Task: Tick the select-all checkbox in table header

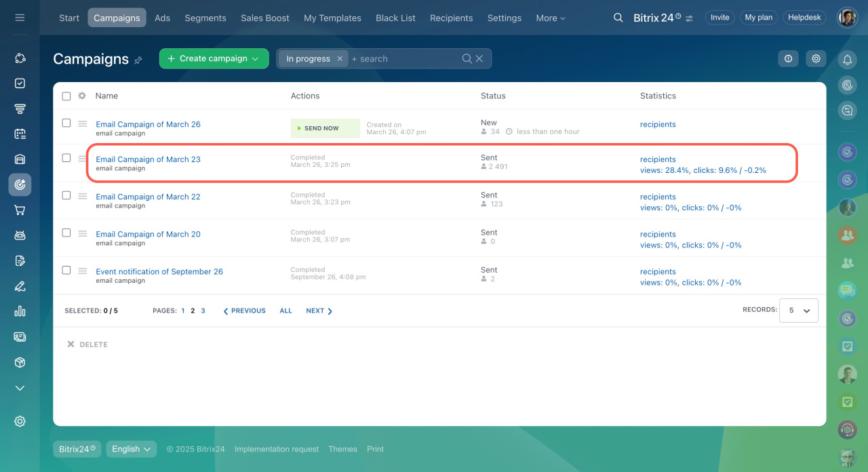Action: pyautogui.click(x=66, y=96)
